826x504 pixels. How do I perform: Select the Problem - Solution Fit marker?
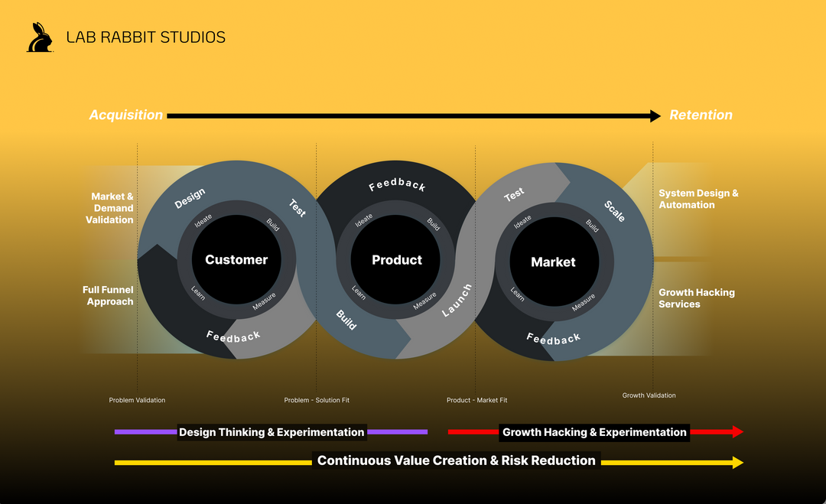point(317,400)
